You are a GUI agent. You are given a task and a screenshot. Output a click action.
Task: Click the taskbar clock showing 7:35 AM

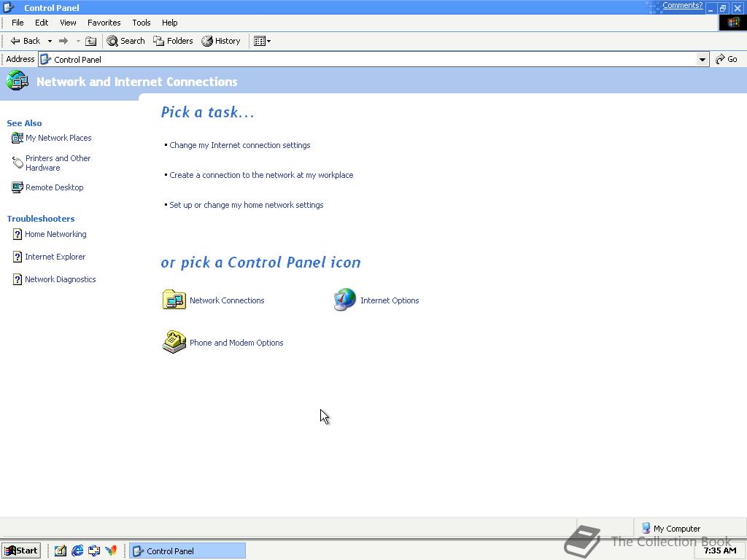coord(720,551)
